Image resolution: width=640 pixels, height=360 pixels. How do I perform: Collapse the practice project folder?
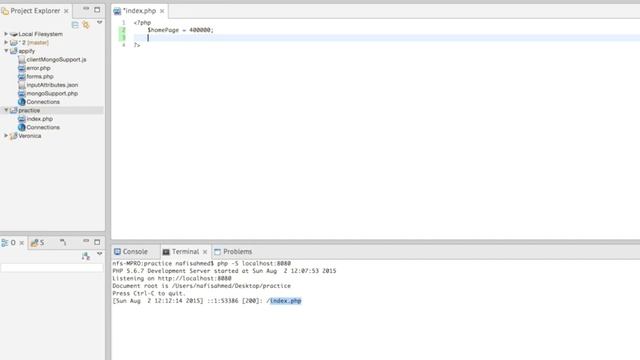click(x=6, y=110)
